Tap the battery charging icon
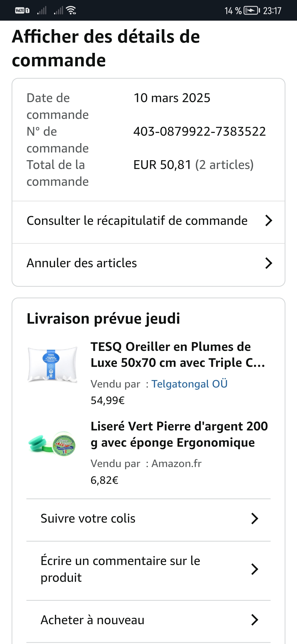 (251, 11)
